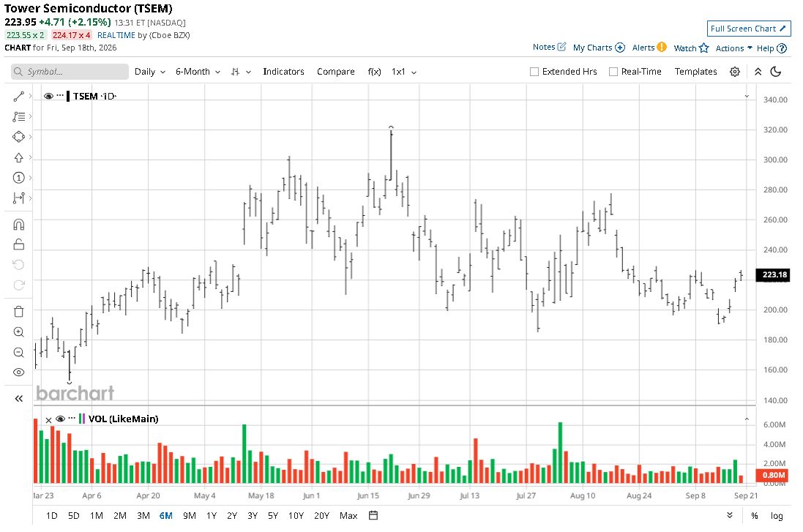Click the Full Screen Chart button
The image size is (803, 532).
click(748, 29)
